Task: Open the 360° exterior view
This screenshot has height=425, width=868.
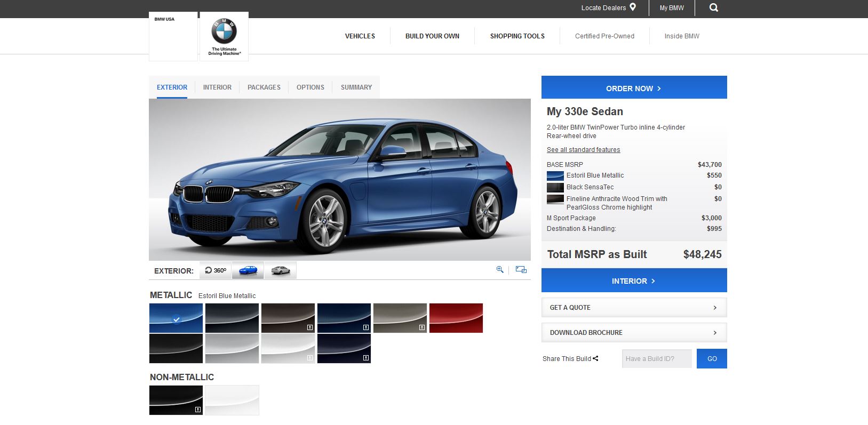Action: 216,270
